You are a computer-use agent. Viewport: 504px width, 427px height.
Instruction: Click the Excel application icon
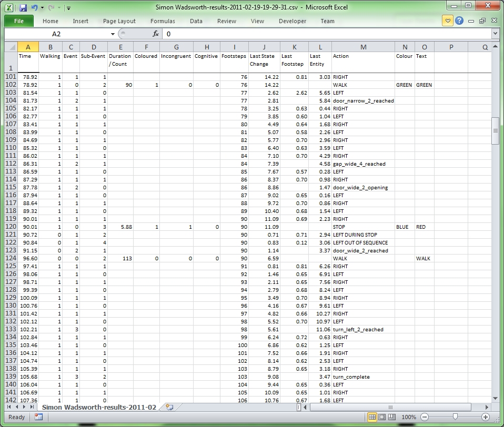[9, 7]
